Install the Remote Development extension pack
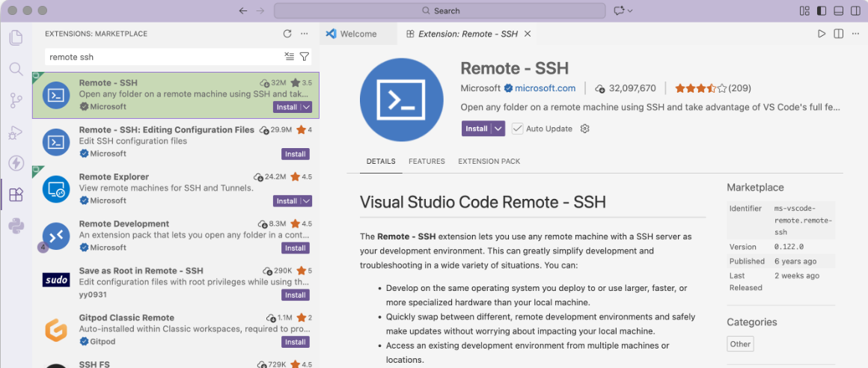This screenshot has height=368, width=868. coord(295,248)
